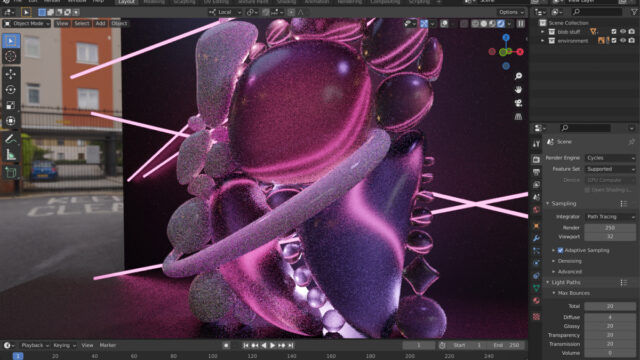The height and width of the screenshot is (360, 640).
Task: Open the Render properties tab
Action: [536, 160]
